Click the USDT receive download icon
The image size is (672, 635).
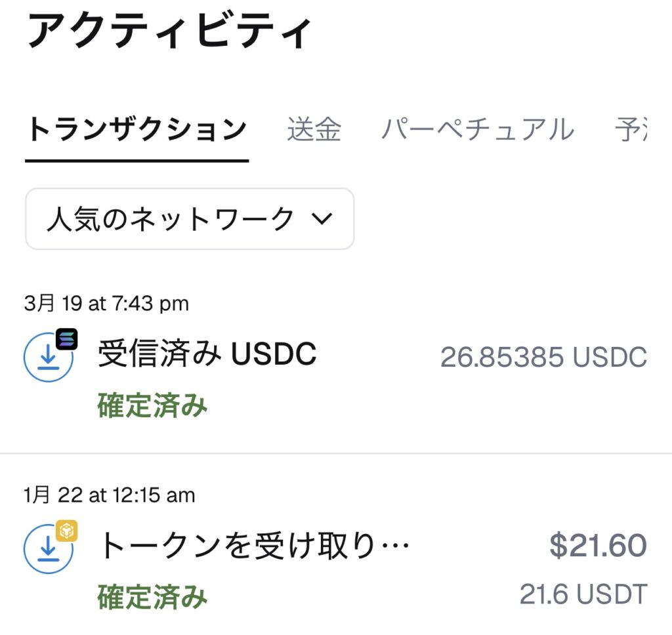click(47, 549)
